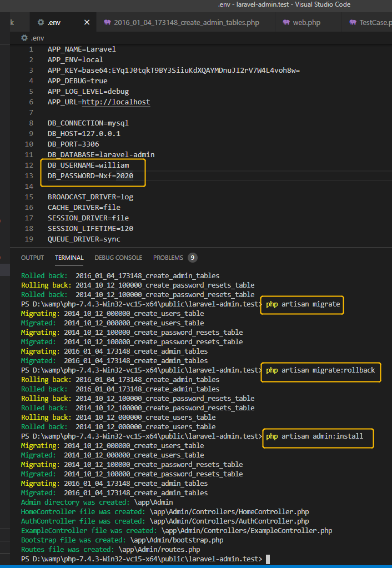The width and height of the screenshot is (392, 568).
Task: Click the SESSION_LIFETIME=120 line
Action: [x=90, y=228]
